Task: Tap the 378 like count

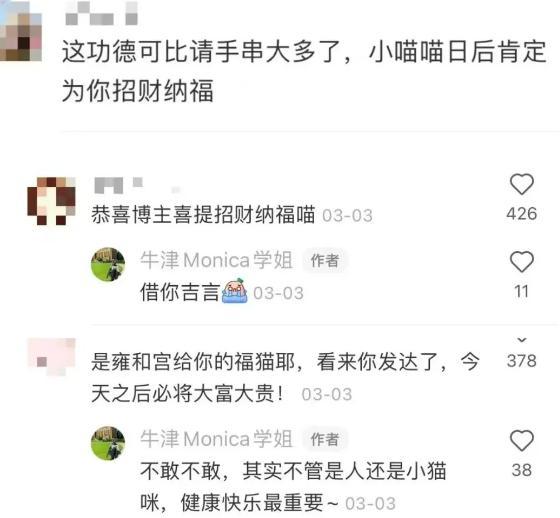Action: (x=521, y=361)
